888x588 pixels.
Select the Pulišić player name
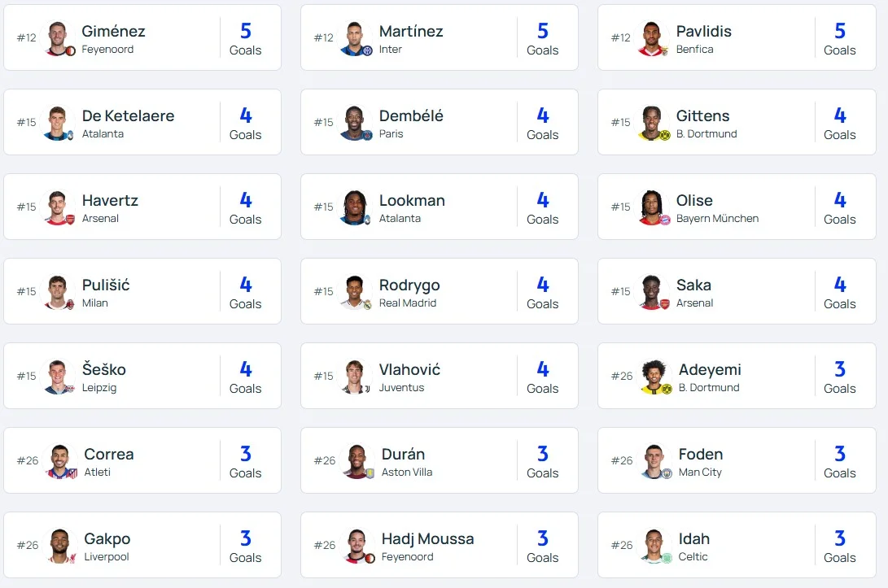pyautogui.click(x=106, y=285)
